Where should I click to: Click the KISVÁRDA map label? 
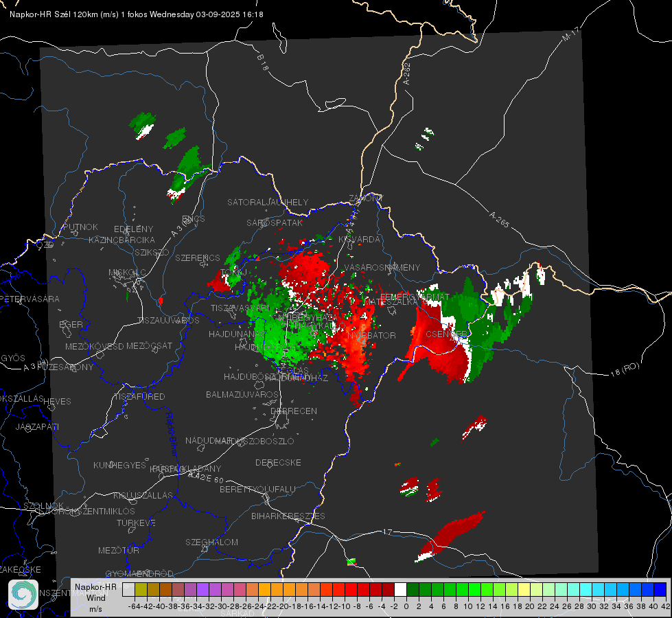tap(359, 240)
